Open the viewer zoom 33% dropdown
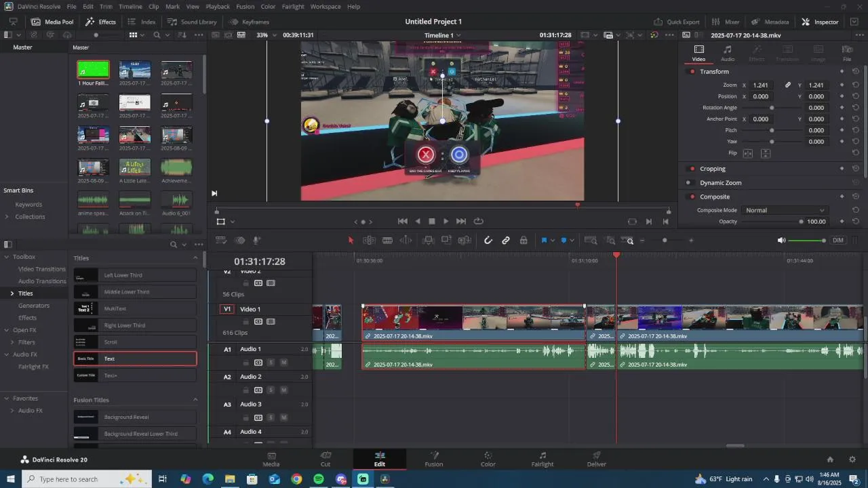The image size is (868, 488). pyautogui.click(x=266, y=35)
